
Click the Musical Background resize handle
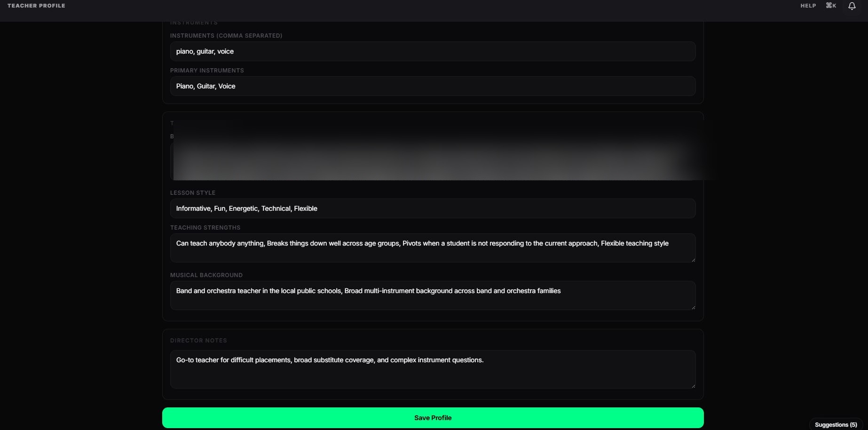(693, 307)
